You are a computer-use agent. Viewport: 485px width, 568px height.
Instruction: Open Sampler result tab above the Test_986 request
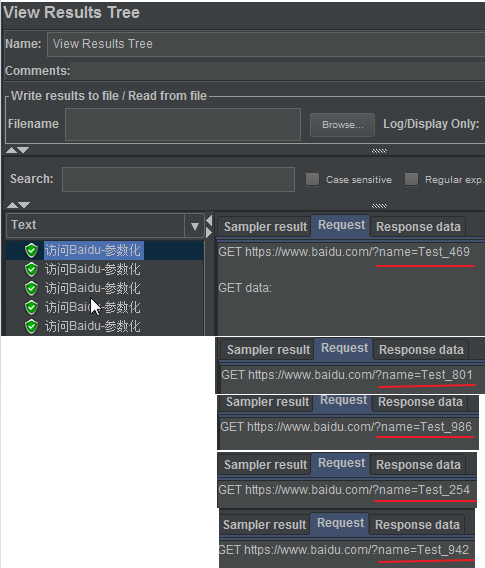pyautogui.click(x=267, y=402)
